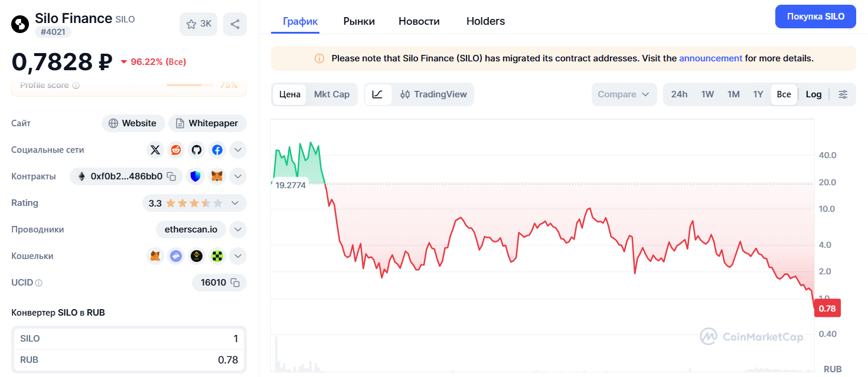
Task: Open the GitHub social link icon
Action: pos(197,150)
